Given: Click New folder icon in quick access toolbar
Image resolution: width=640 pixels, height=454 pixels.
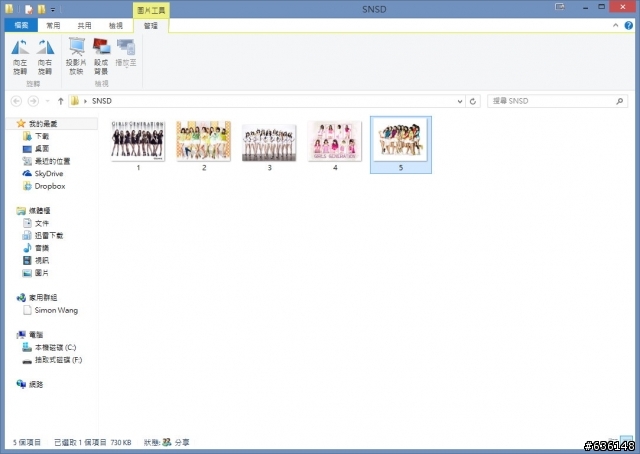Looking at the screenshot, I should click(x=42, y=9).
